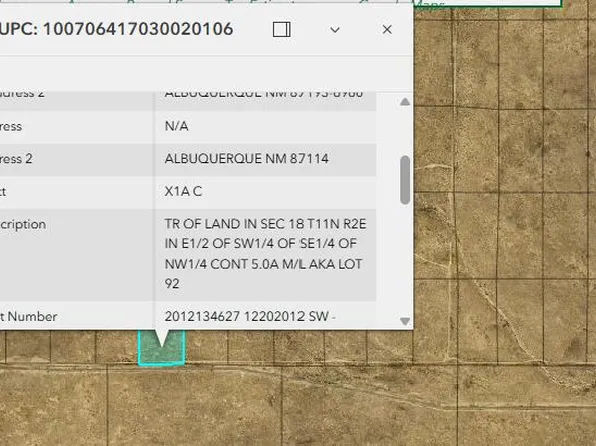
Task: Select the N/A address value cell
Action: click(265, 126)
